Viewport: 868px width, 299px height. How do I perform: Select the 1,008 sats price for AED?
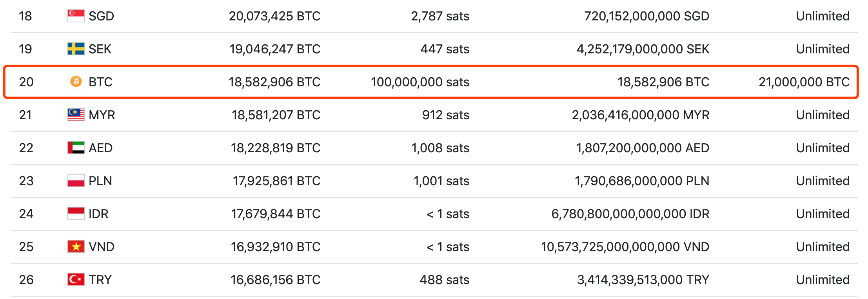pyautogui.click(x=440, y=148)
